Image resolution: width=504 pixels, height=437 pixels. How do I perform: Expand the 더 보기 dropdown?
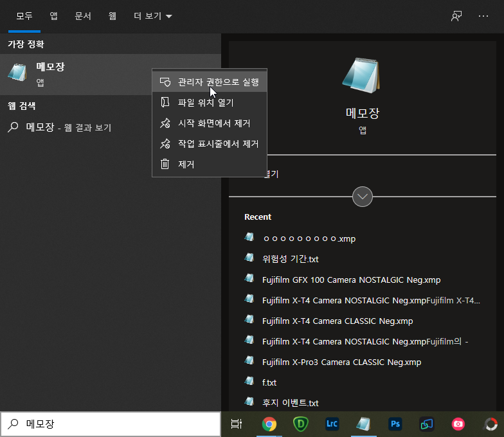(x=153, y=16)
